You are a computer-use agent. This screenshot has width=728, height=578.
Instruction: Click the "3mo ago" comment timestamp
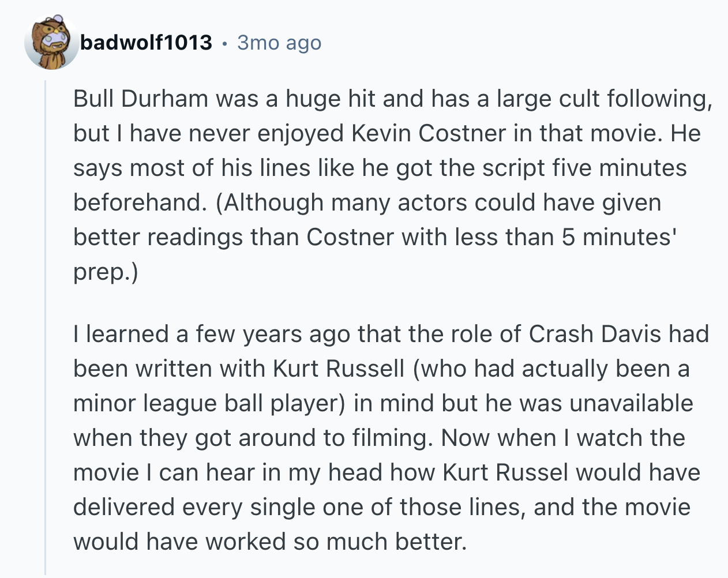click(279, 43)
